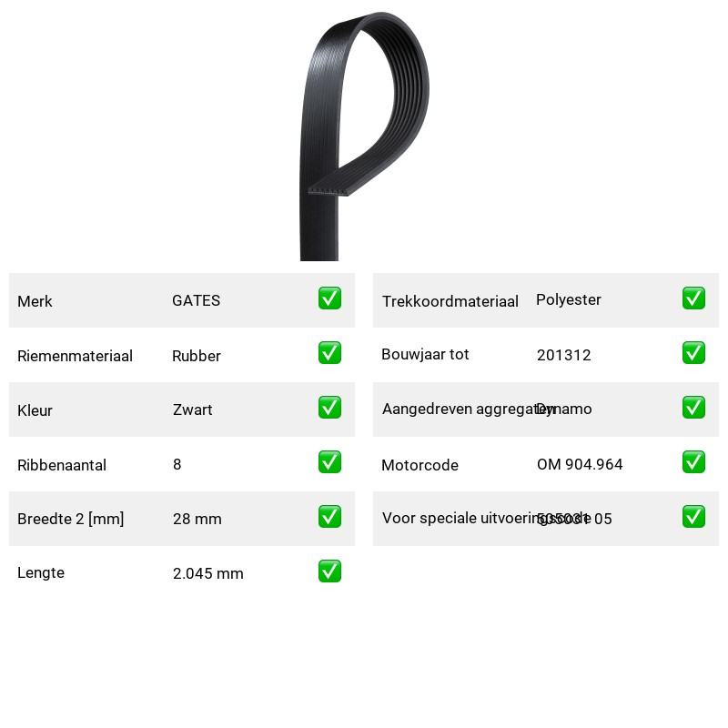Click the checkmark in the Dynamo row

pyautogui.click(x=693, y=407)
